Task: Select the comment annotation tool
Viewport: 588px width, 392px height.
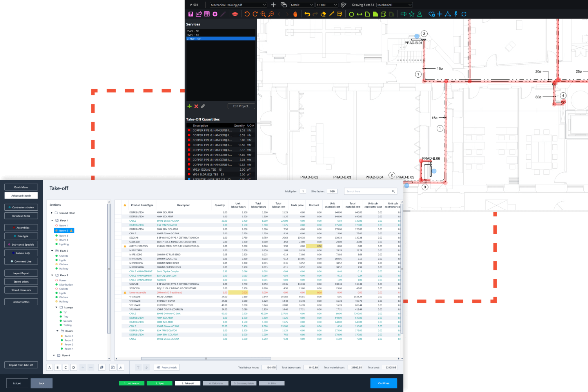Action: point(339,14)
